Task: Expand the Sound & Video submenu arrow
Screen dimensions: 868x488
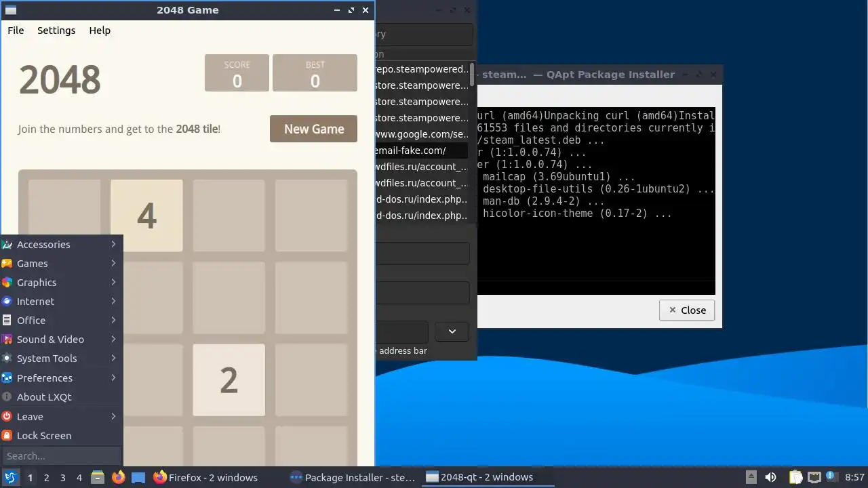Action: click(x=113, y=339)
